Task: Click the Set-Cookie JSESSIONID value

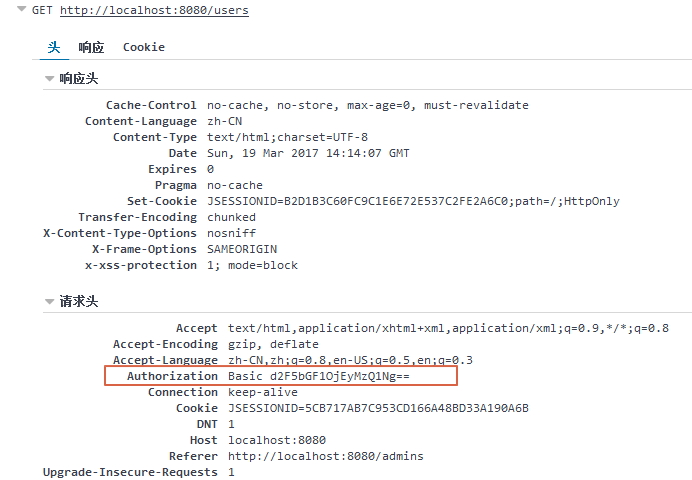Action: pos(413,201)
